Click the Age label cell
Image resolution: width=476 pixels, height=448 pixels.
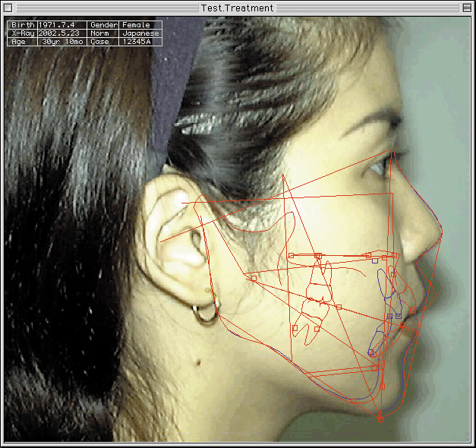[23, 42]
